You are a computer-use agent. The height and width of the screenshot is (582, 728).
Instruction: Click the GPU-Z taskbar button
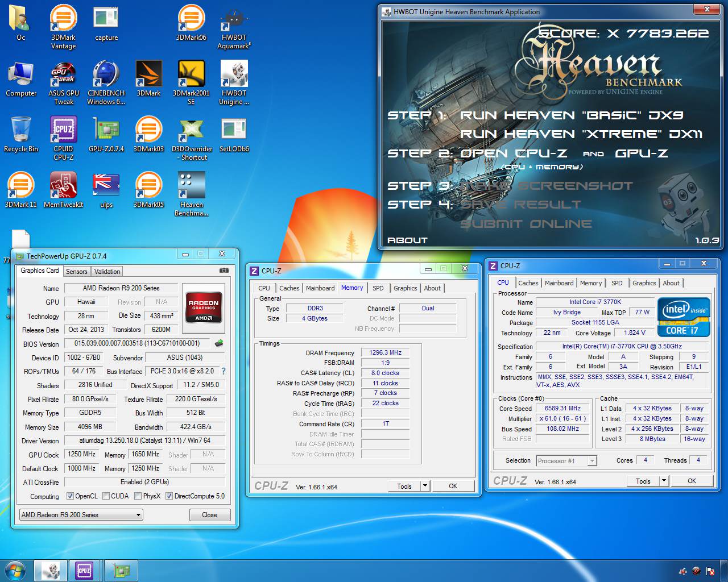tap(121, 570)
